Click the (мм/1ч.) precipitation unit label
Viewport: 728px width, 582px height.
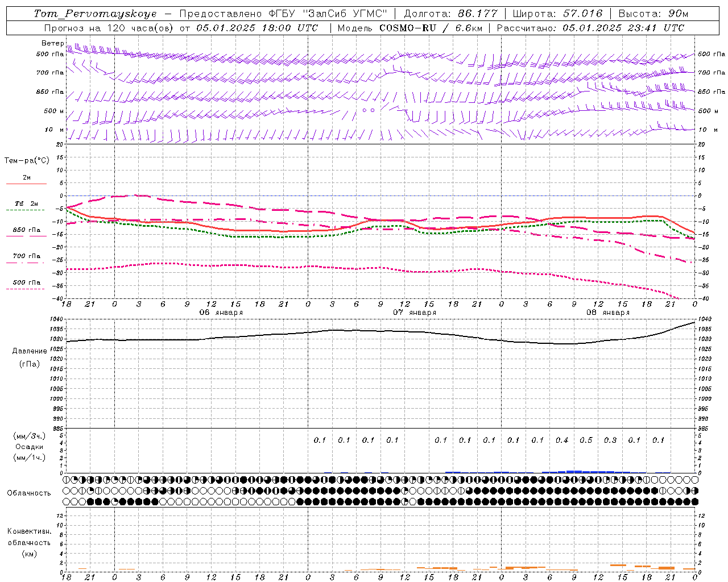(30, 458)
